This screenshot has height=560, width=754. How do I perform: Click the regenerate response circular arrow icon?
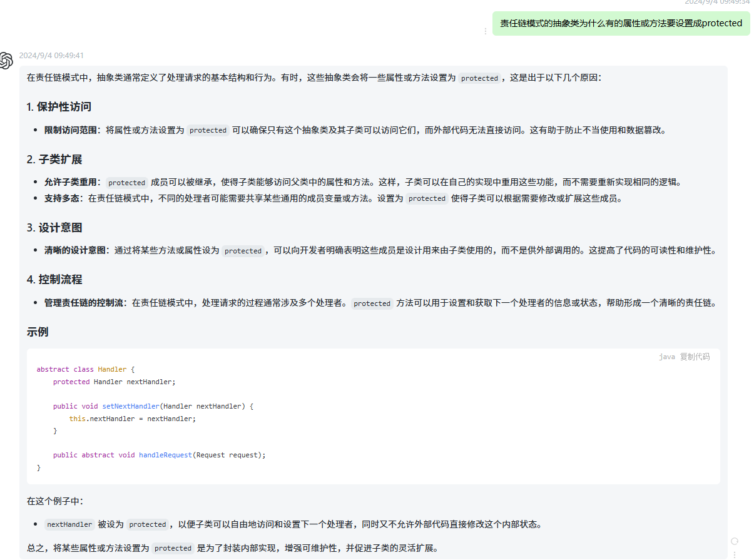pyautogui.click(x=735, y=541)
